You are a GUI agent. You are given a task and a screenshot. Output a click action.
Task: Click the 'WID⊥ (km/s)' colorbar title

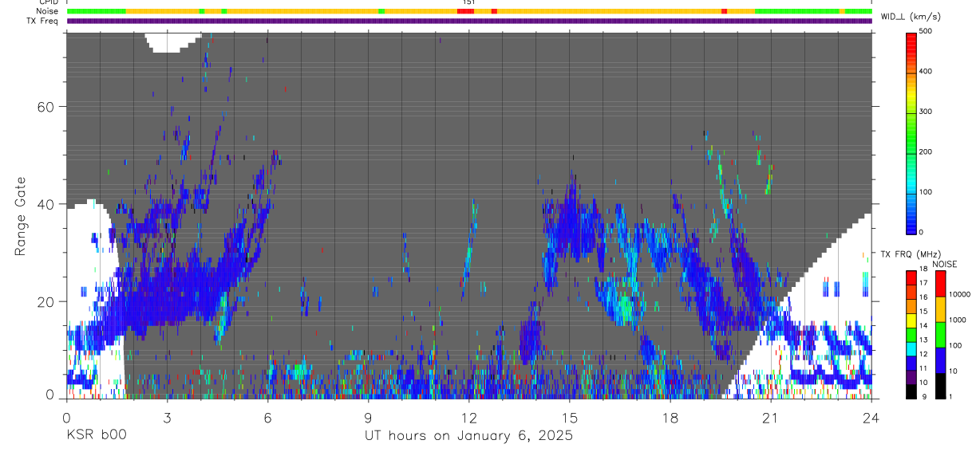point(911,17)
